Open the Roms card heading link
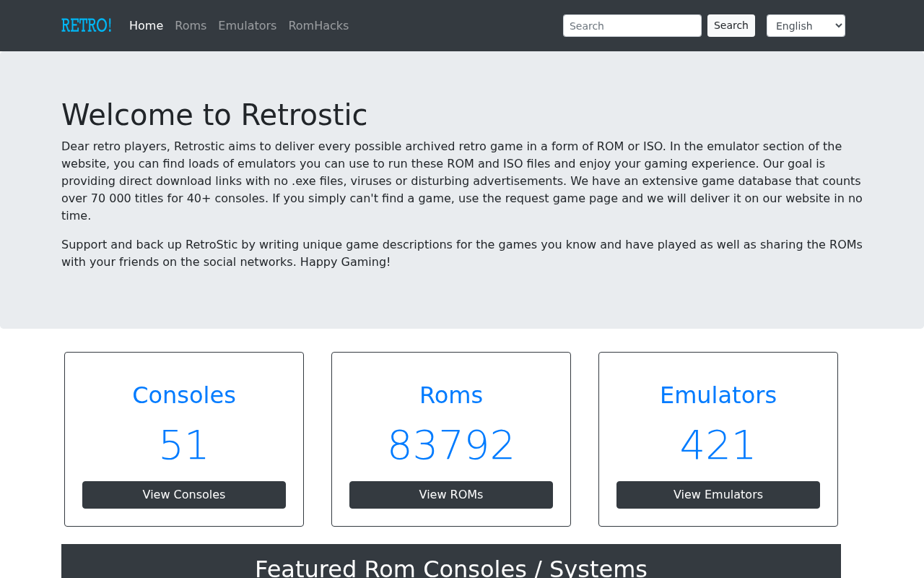 coord(451,395)
